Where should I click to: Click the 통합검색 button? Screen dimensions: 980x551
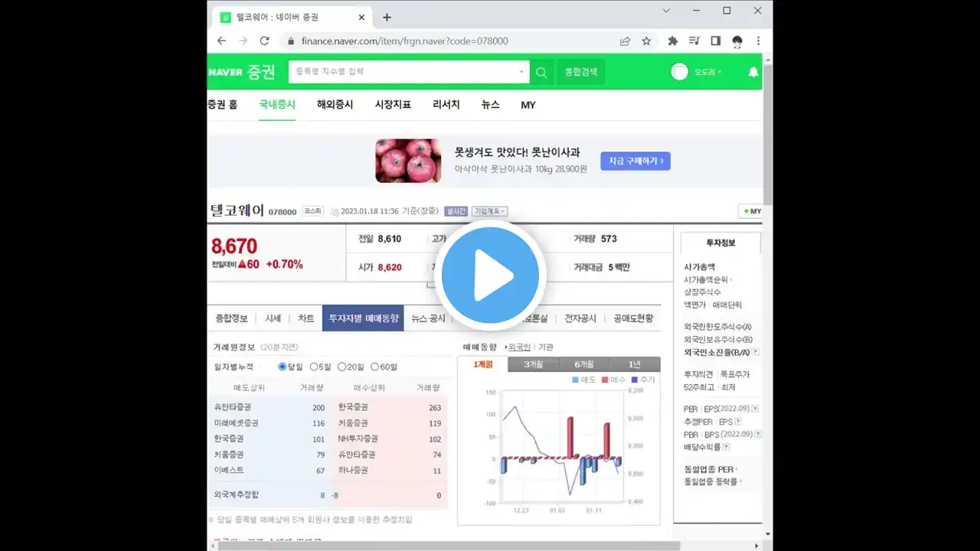point(580,72)
